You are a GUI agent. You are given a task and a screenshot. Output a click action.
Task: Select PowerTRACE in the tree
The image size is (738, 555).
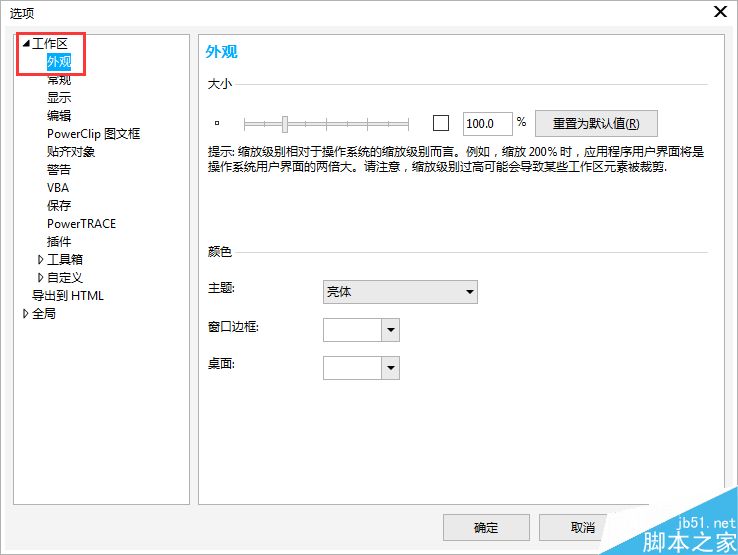tap(81, 224)
